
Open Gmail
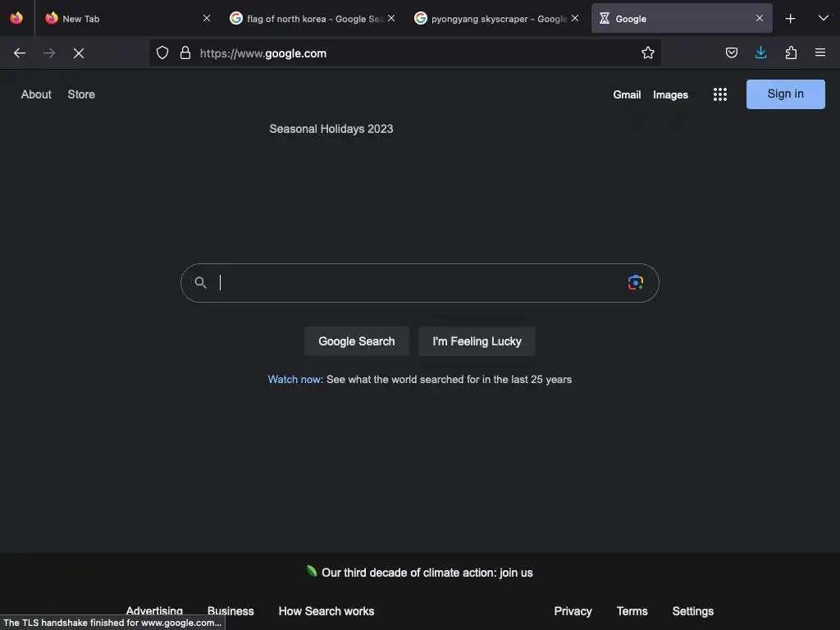(627, 95)
